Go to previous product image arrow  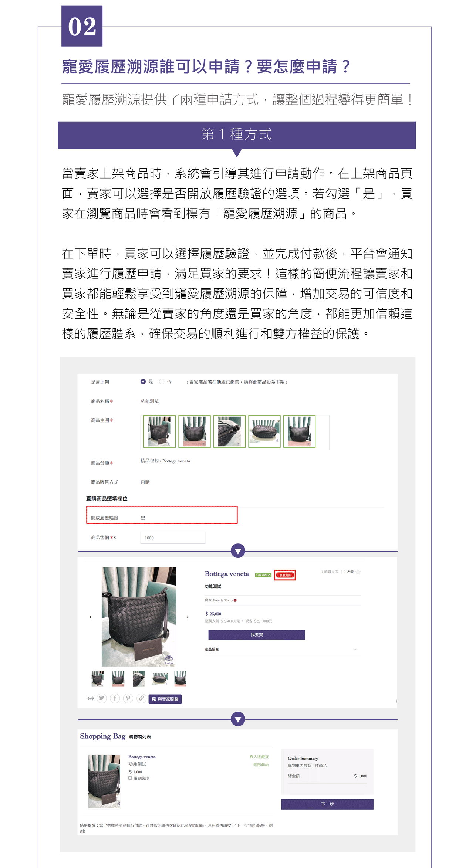pos(91,617)
